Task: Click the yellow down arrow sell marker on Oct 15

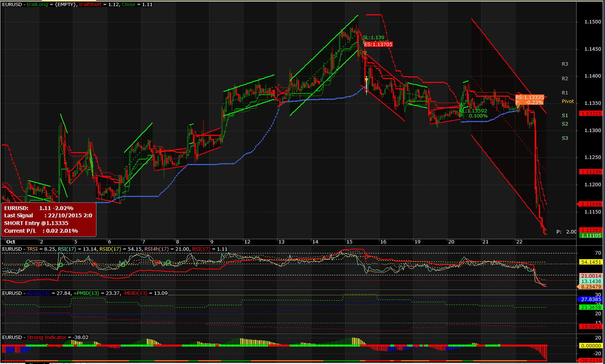Action: (366, 79)
